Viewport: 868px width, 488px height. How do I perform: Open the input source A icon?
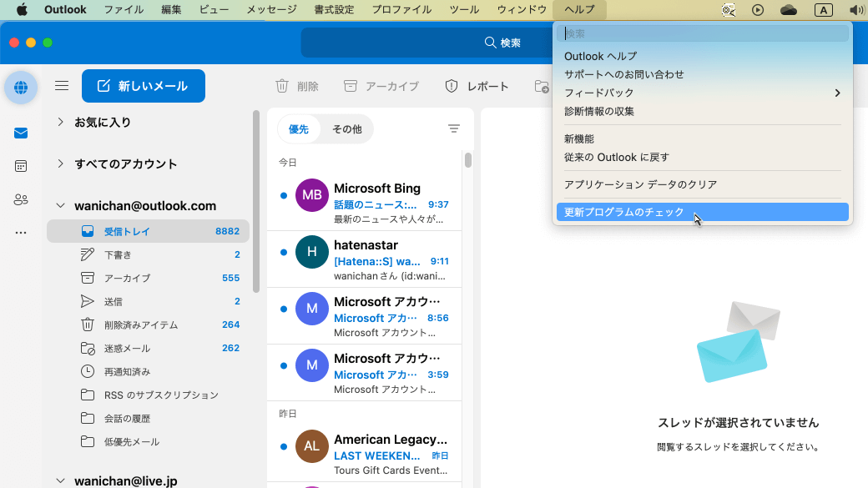pos(824,10)
